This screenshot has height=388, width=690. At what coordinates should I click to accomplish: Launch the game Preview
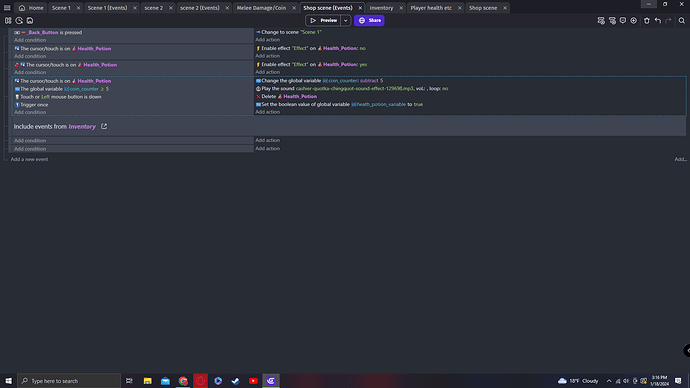[x=323, y=20]
